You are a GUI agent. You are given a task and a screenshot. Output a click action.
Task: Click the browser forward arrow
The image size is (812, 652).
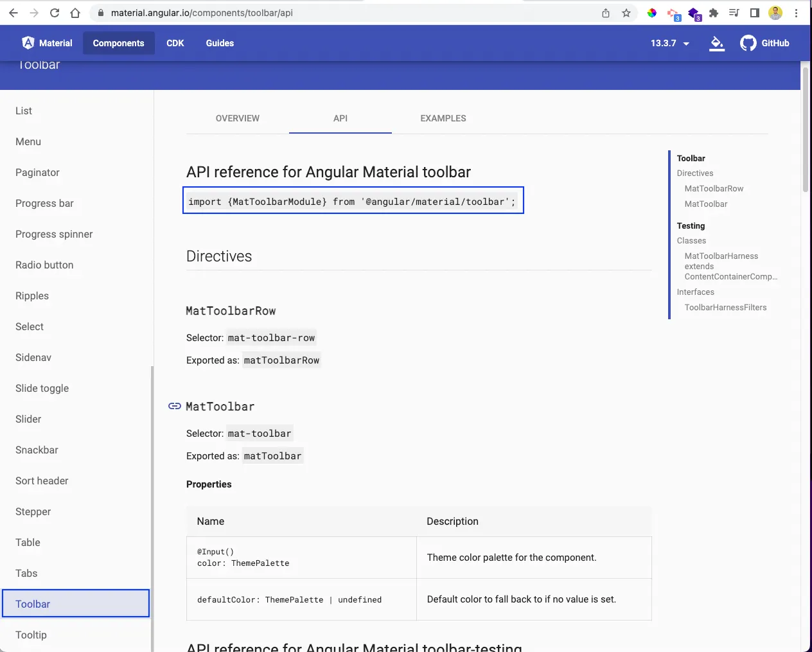click(x=34, y=13)
